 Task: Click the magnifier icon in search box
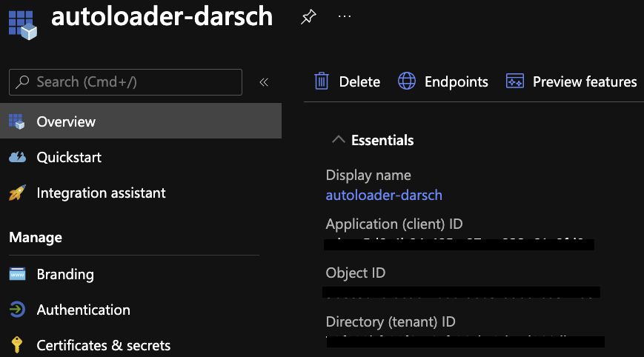[x=22, y=82]
